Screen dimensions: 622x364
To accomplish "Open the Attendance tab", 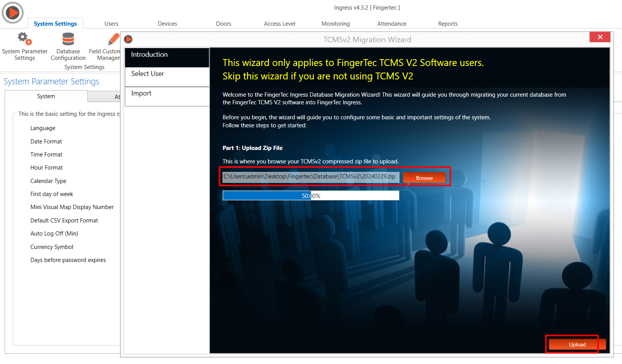I will [x=392, y=24].
